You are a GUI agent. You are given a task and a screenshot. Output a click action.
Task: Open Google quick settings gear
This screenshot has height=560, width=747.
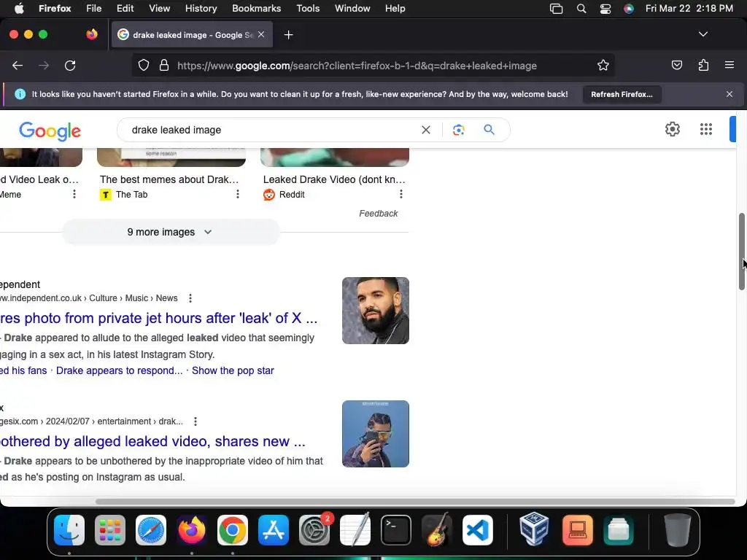pos(672,129)
